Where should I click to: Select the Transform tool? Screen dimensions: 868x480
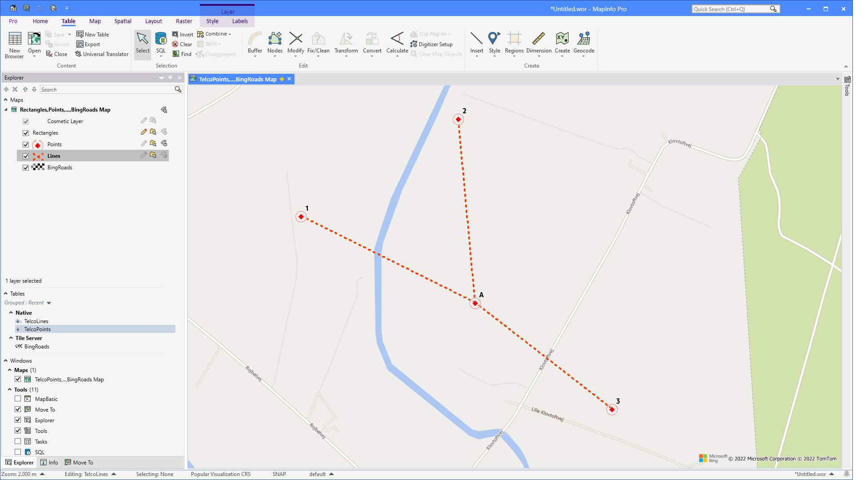[x=346, y=44]
